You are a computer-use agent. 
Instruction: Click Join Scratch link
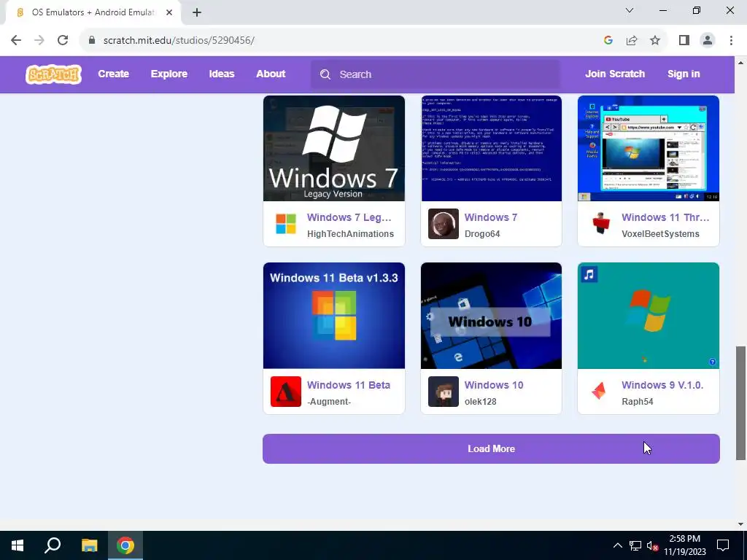pos(615,74)
